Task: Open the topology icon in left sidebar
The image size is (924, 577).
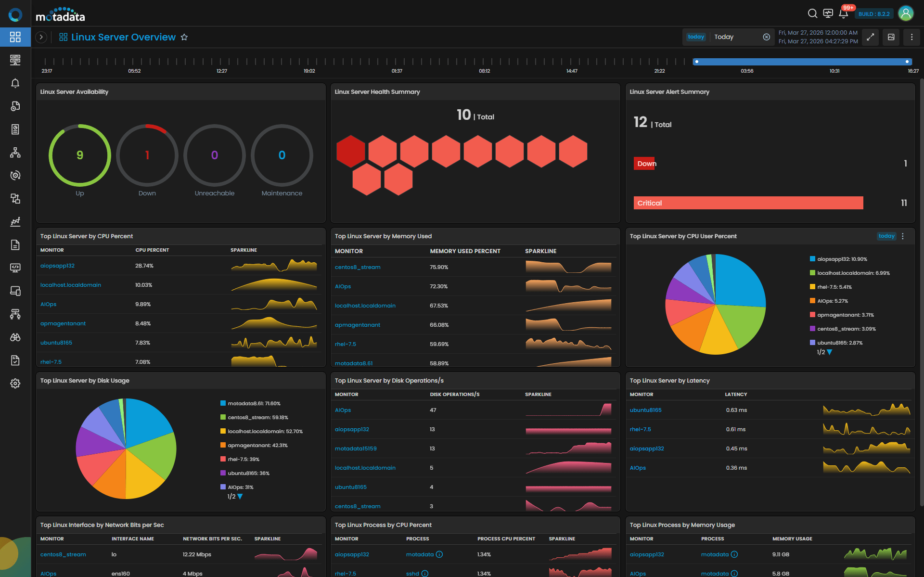Action: (15, 153)
